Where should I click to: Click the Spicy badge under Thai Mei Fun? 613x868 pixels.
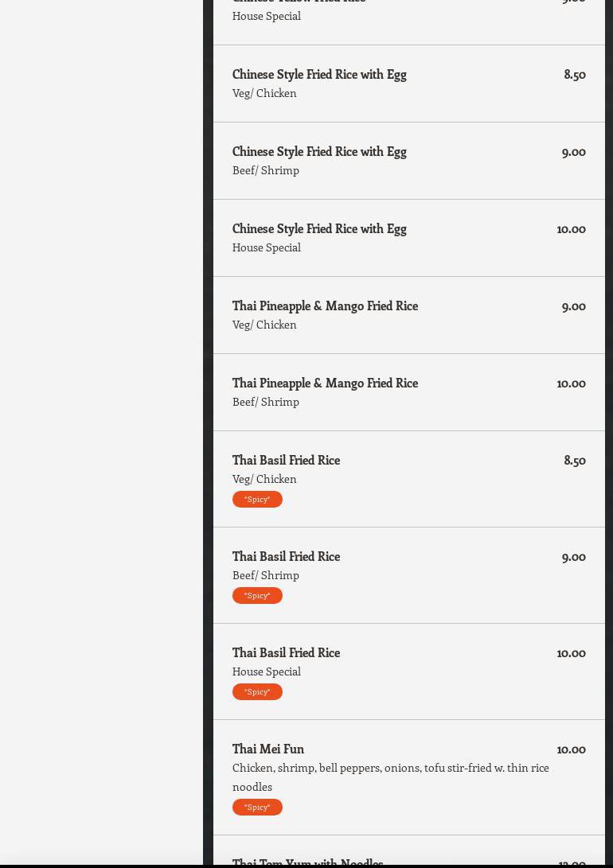[257, 807]
